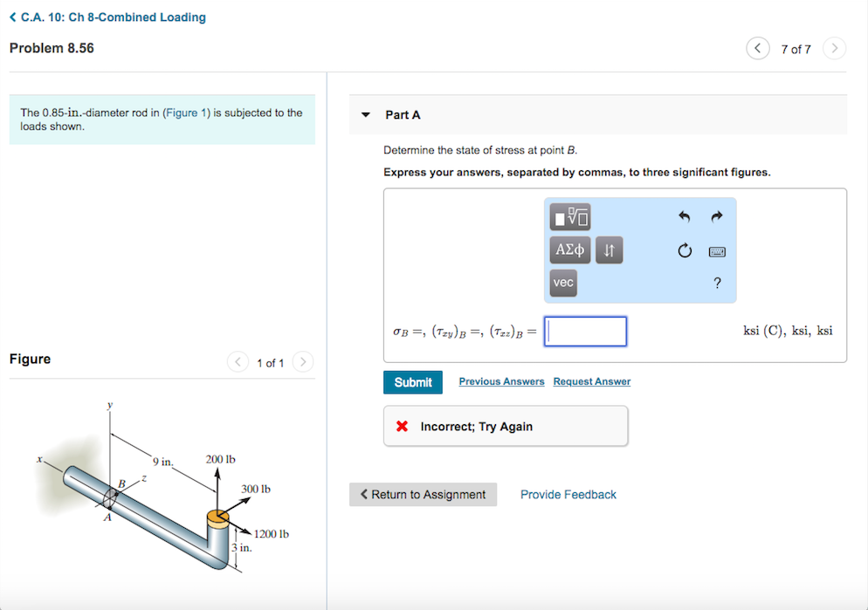
Task: Undo the last equation edit
Action: click(685, 216)
